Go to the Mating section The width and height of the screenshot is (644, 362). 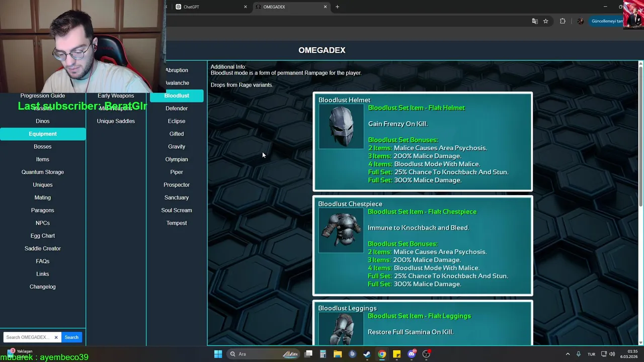(43, 198)
